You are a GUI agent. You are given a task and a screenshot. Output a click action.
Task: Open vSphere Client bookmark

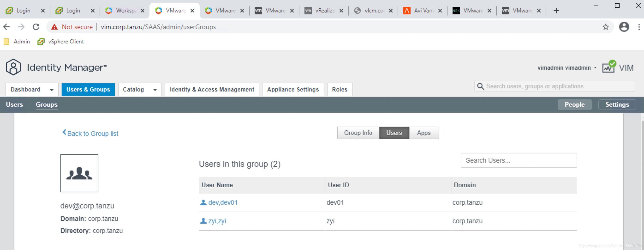[x=61, y=41]
